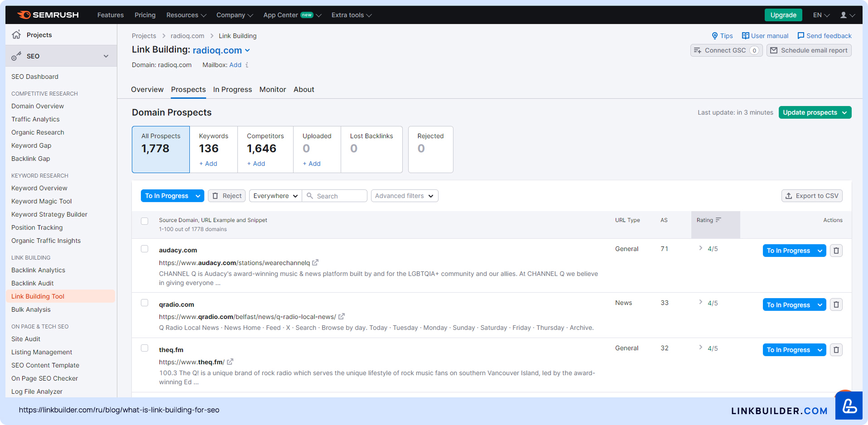This screenshot has height=425, width=868.
Task: Click the Upgrade button
Action: [x=783, y=15]
